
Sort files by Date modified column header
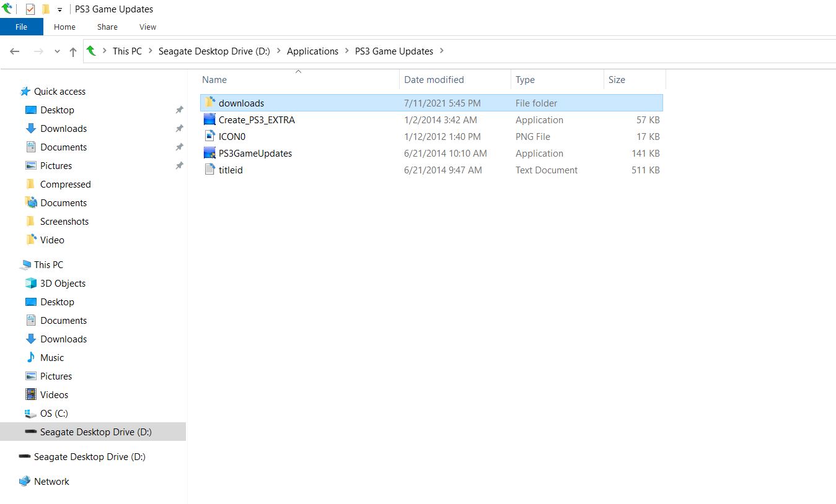pos(434,79)
